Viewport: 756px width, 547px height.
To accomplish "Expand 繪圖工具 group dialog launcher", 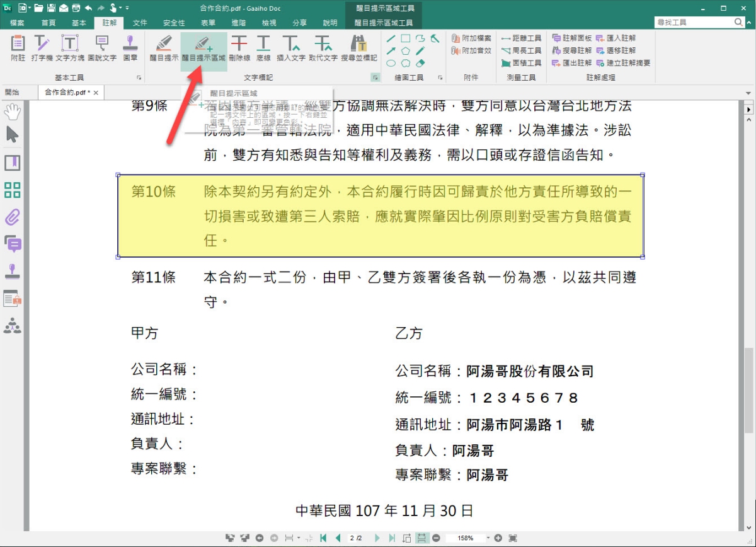I will coord(440,78).
